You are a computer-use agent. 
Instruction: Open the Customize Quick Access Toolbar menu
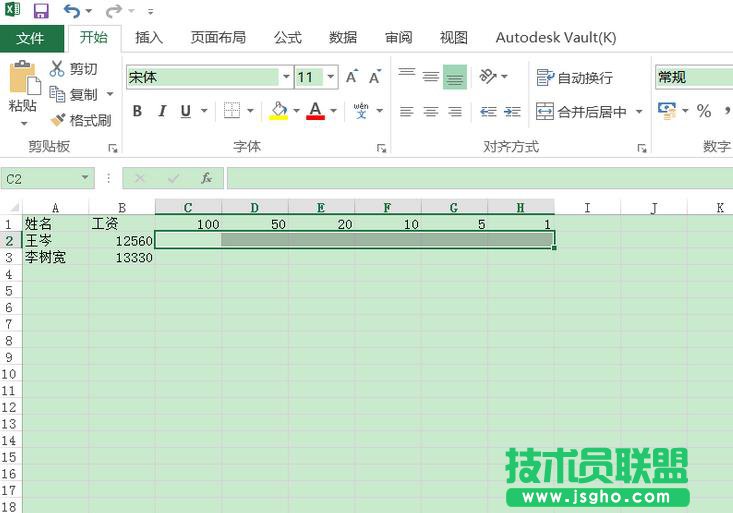point(150,11)
